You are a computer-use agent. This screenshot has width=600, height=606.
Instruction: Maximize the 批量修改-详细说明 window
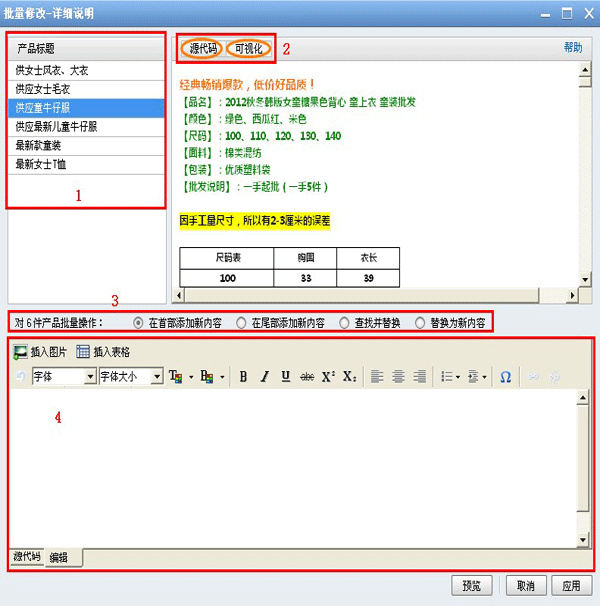coord(567,14)
